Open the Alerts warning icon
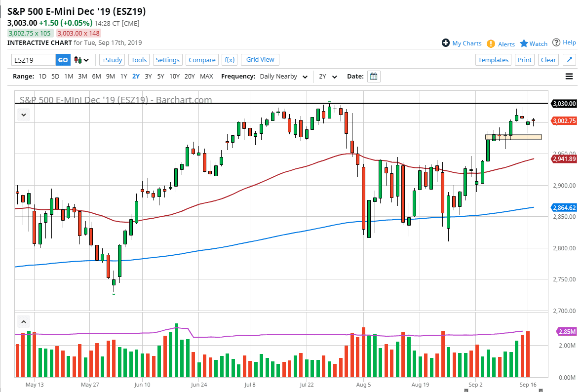The image size is (582, 392). (491, 44)
